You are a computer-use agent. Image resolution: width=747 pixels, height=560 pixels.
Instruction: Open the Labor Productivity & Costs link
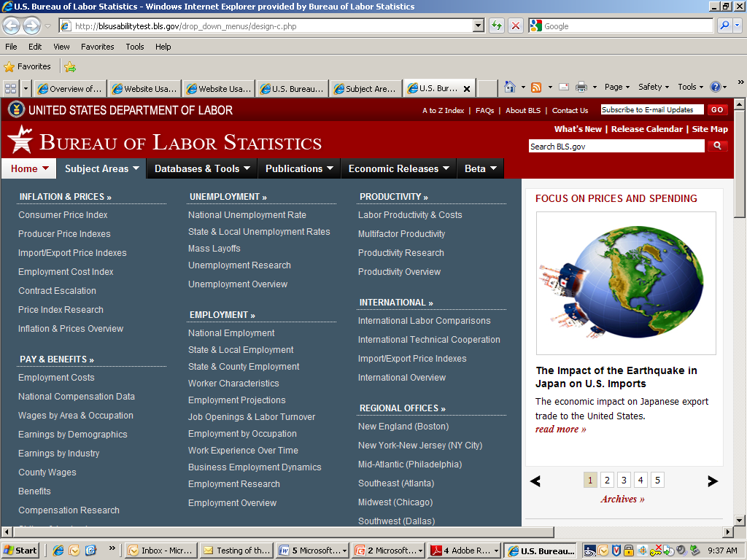[x=410, y=215]
